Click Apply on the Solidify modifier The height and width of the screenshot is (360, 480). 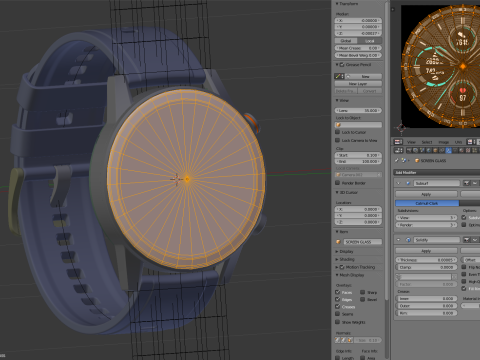pos(426,251)
